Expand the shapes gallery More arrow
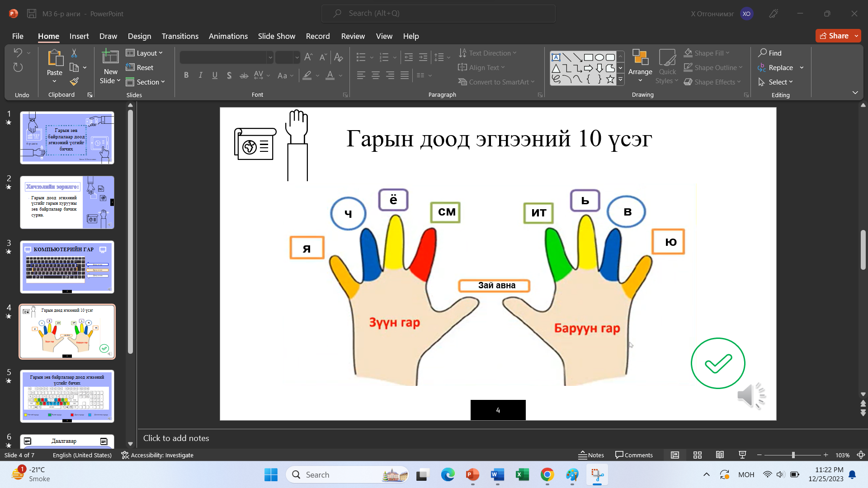Screen dimensions: 868x488 [620, 80]
